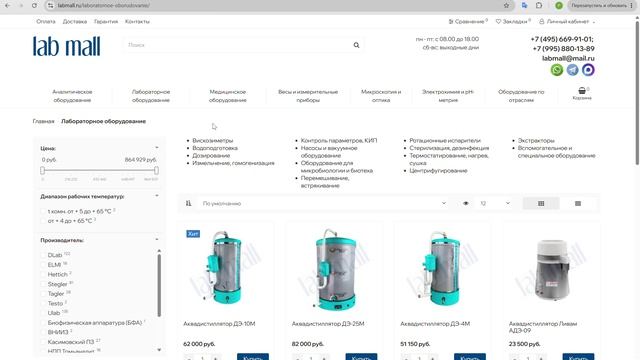The image size is (640, 360).
Task: Open the По умолчанию sorting dropdown
Action: point(322,203)
